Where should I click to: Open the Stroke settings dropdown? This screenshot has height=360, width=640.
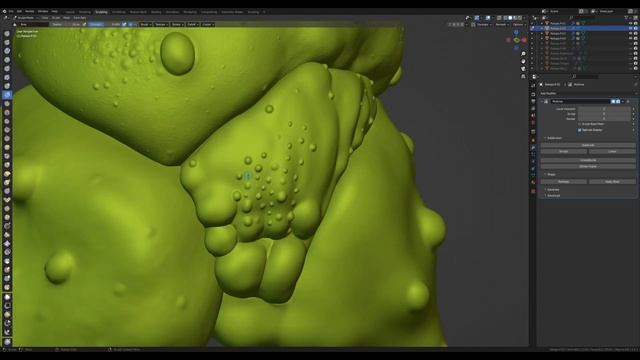tap(177, 24)
